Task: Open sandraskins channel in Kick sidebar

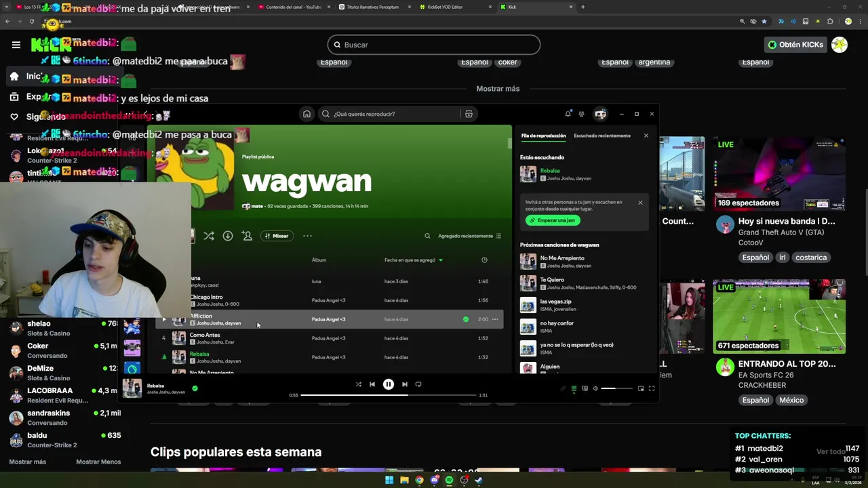Action: click(x=64, y=418)
